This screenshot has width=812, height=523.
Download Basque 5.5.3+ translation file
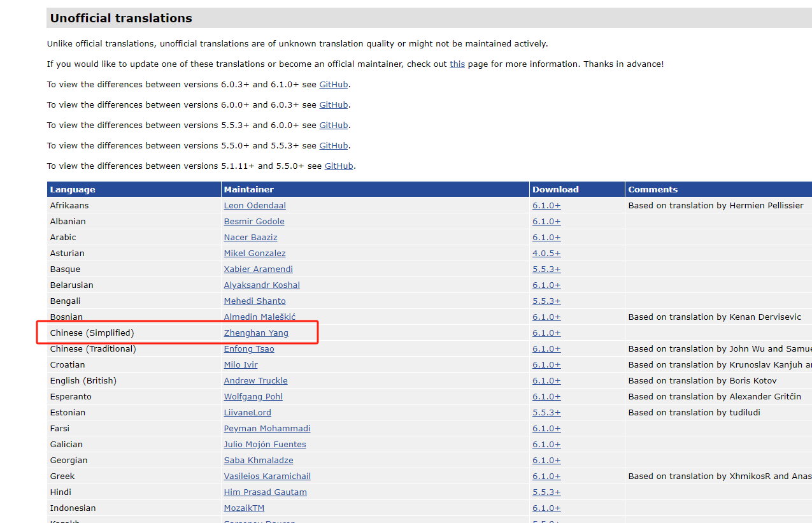[x=546, y=269]
